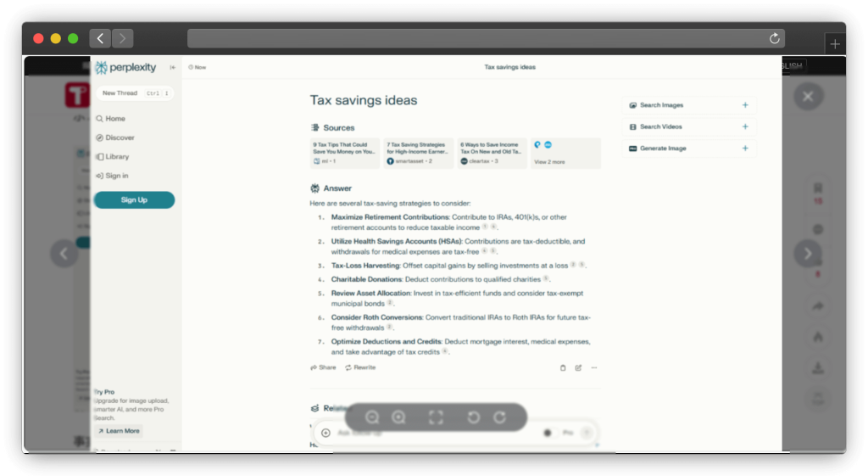Screen dimensions: 868x476
Task: Collapse the Perplexity sidebar
Action: tap(173, 67)
